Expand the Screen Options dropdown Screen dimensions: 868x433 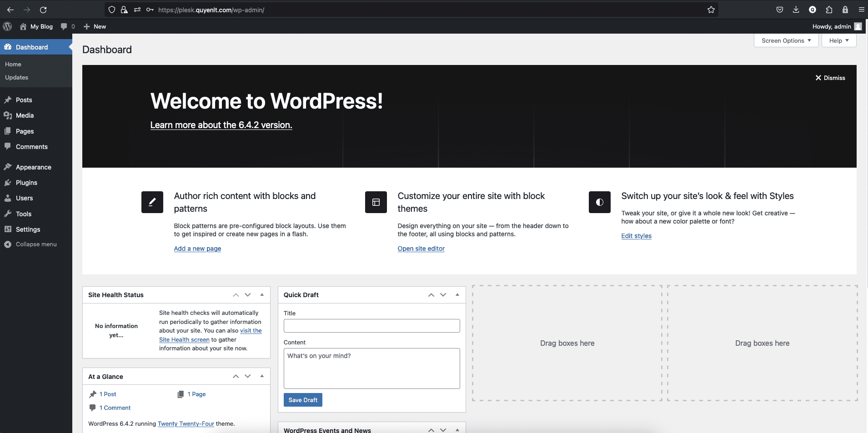click(x=786, y=40)
